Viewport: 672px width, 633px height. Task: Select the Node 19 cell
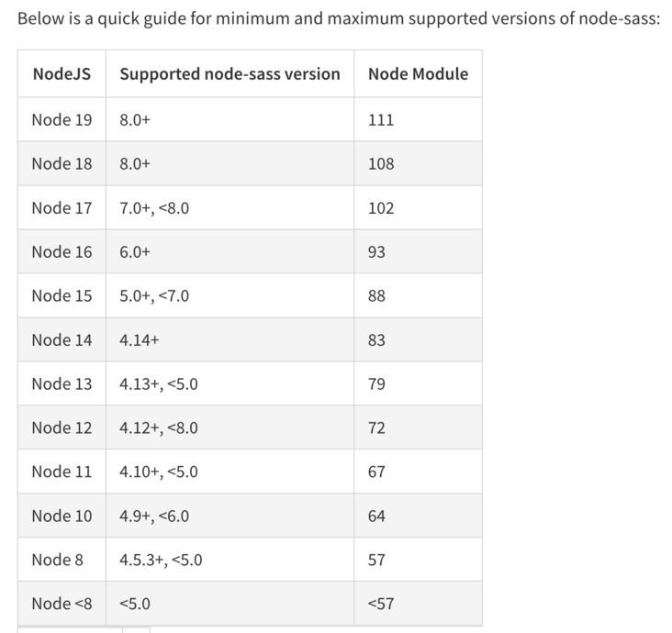(x=62, y=119)
